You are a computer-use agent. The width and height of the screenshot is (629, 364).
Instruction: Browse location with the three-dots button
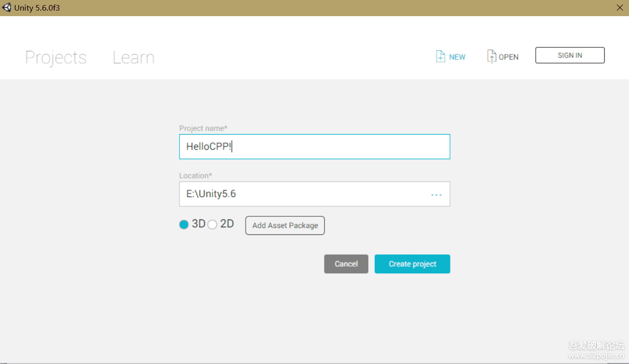point(436,195)
